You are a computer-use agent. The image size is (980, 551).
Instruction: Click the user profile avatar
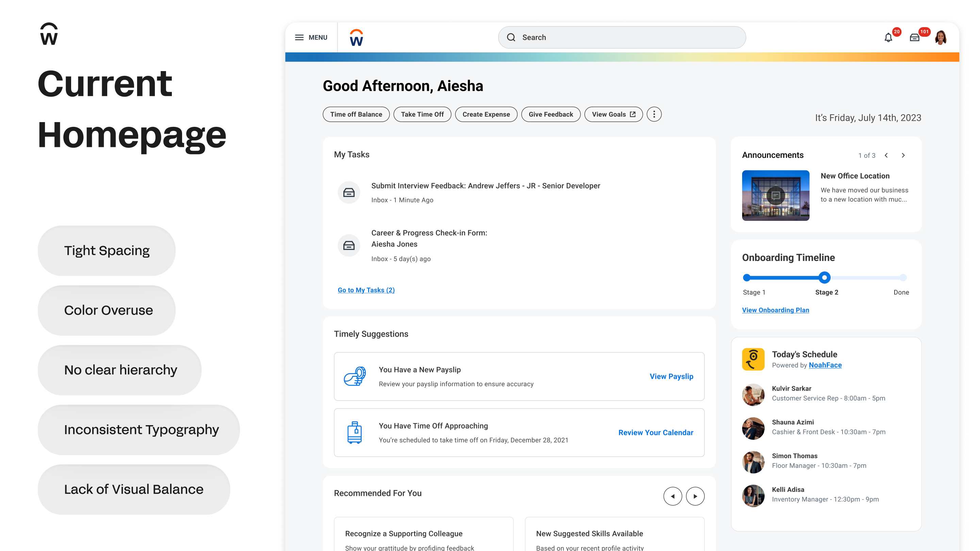point(941,37)
